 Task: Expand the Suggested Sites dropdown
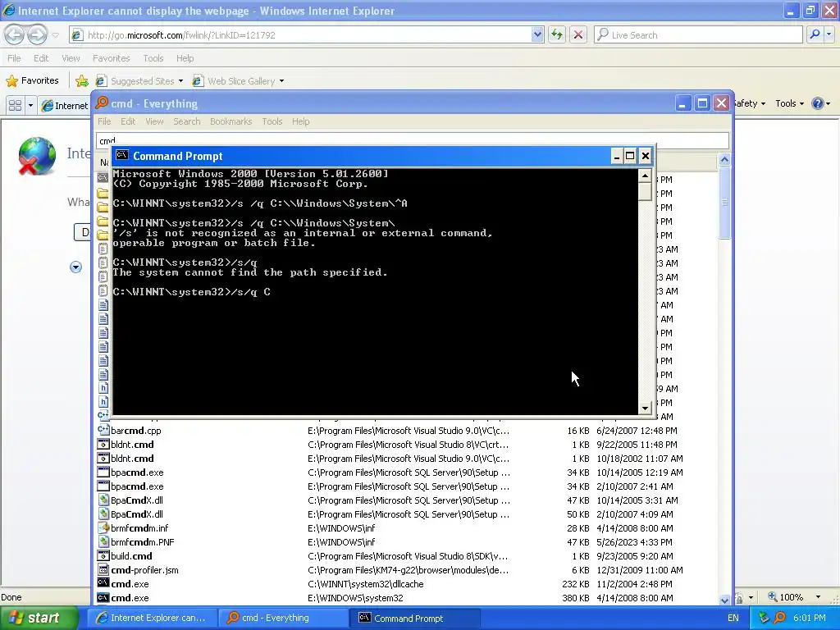pyautogui.click(x=180, y=81)
